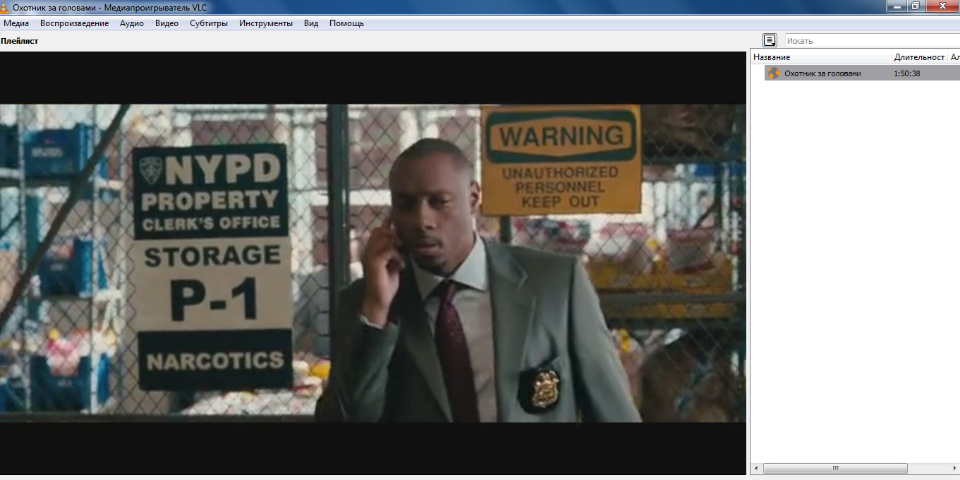This screenshot has height=480, width=960.
Task: Click the playlist scrollbar left arrow
Action: click(757, 468)
